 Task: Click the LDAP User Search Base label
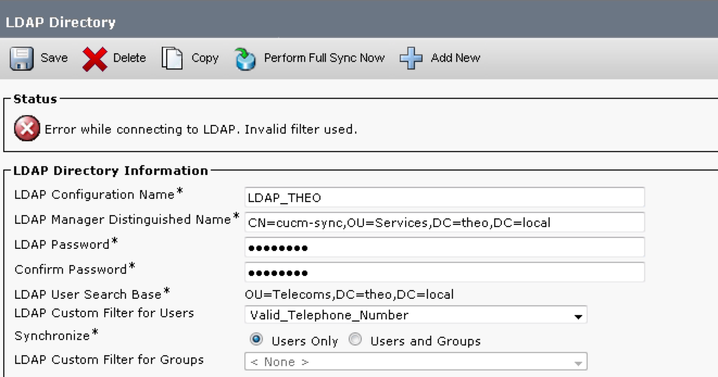tap(92, 294)
